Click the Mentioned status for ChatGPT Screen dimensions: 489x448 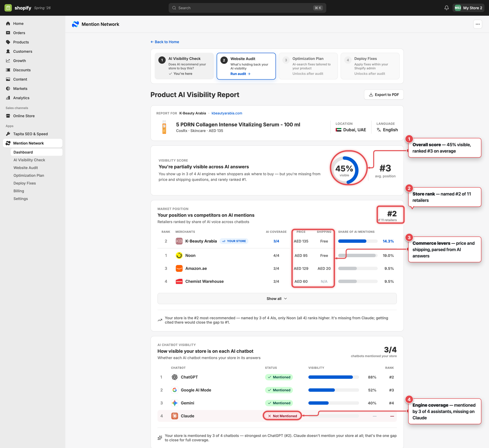(x=279, y=377)
